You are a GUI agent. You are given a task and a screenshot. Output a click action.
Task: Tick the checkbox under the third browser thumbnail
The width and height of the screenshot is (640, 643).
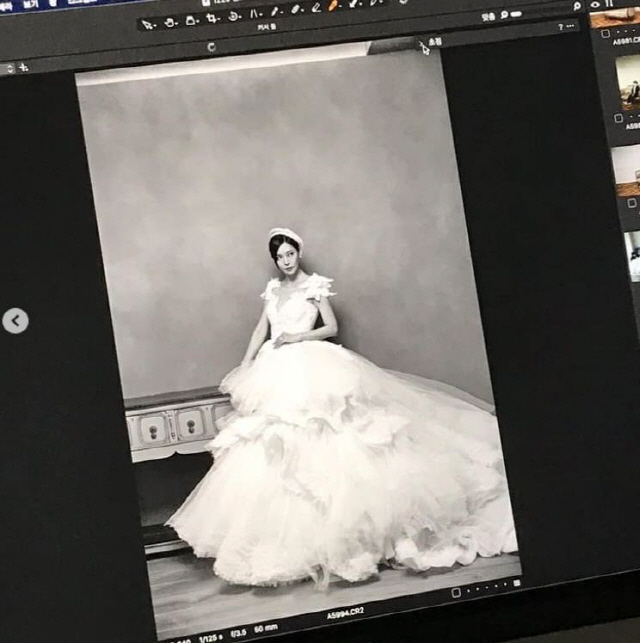[x=632, y=203]
